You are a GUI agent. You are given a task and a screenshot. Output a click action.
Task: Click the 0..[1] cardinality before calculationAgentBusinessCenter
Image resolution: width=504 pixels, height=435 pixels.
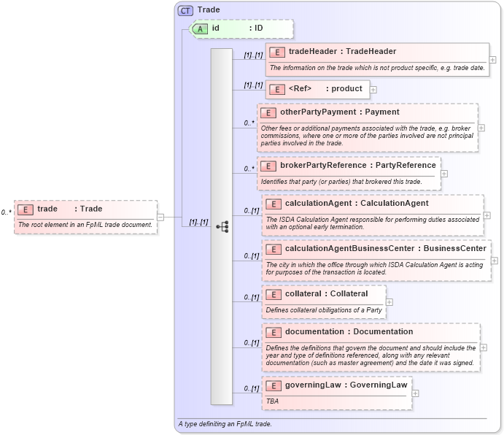pyautogui.click(x=252, y=256)
